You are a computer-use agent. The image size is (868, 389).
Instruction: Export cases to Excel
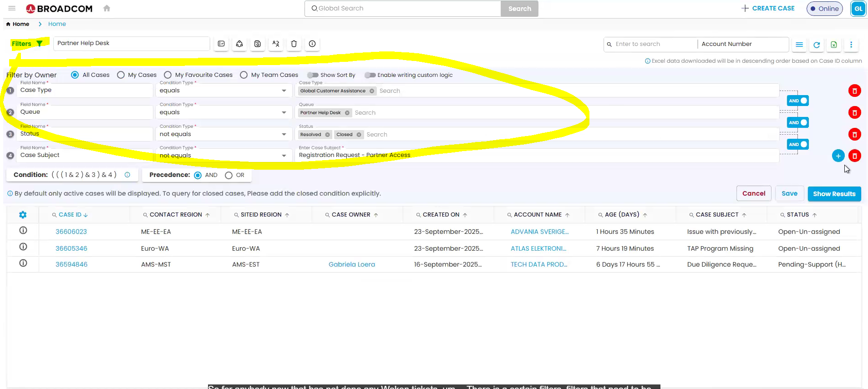(x=834, y=45)
